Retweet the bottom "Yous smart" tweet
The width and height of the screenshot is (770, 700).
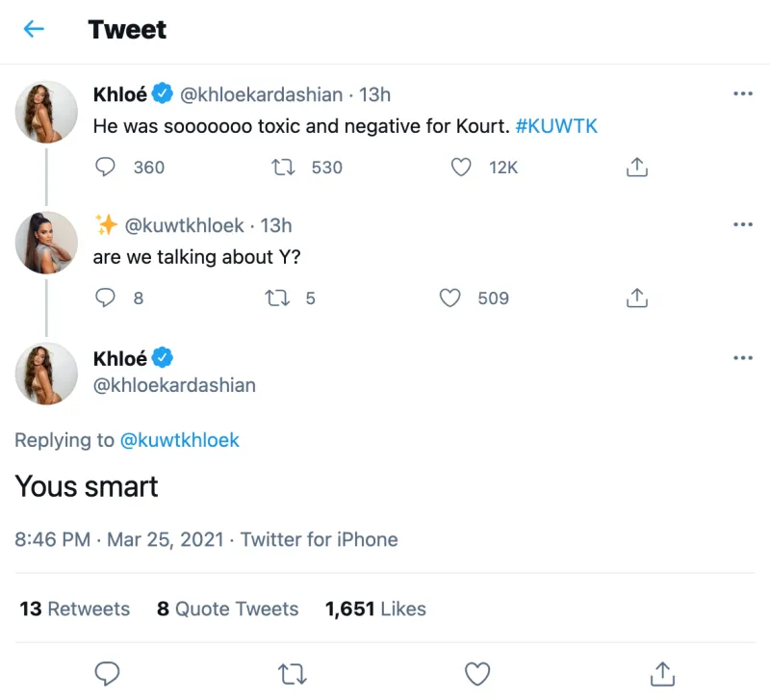click(x=292, y=674)
